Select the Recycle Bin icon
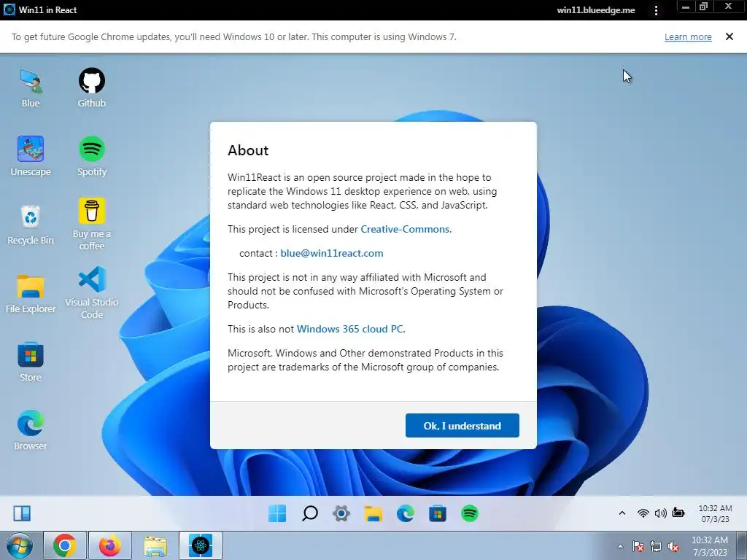 pos(31,225)
